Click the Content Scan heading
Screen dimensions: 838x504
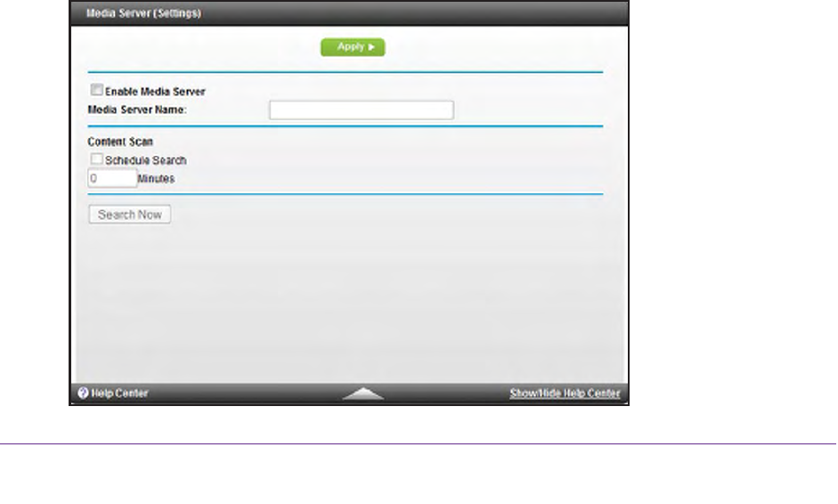coord(120,142)
